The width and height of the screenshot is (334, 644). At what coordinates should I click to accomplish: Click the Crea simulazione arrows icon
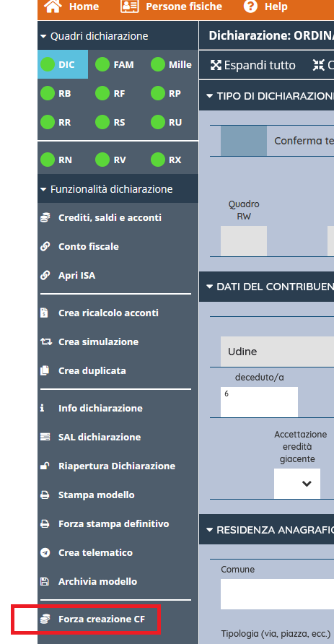pos(45,341)
